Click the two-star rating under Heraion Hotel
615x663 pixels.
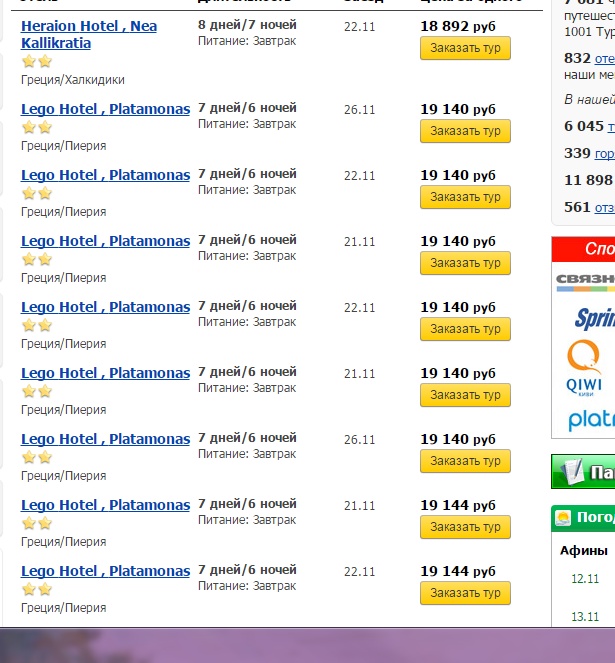(37, 61)
